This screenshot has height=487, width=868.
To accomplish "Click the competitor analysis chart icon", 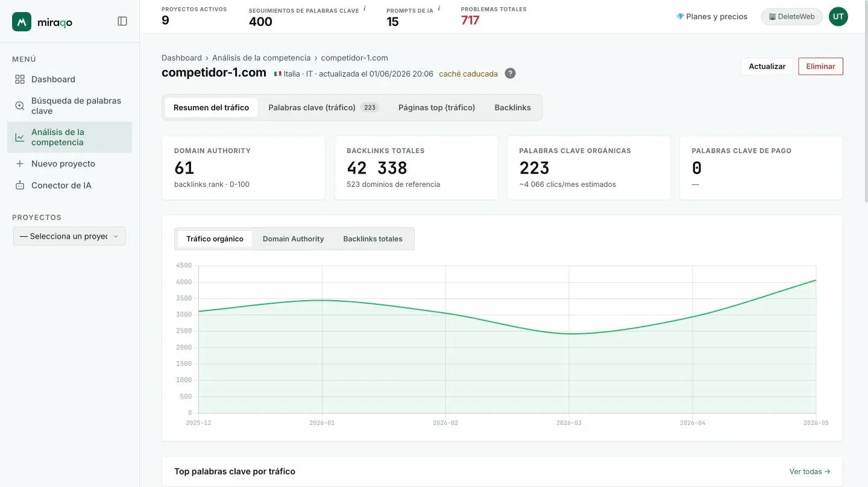I will (20, 137).
